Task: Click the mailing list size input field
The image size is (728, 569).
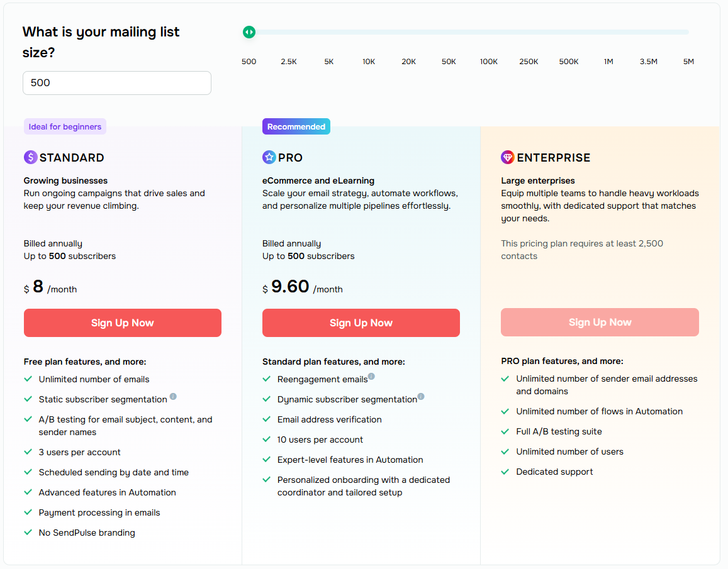Action: coord(117,83)
